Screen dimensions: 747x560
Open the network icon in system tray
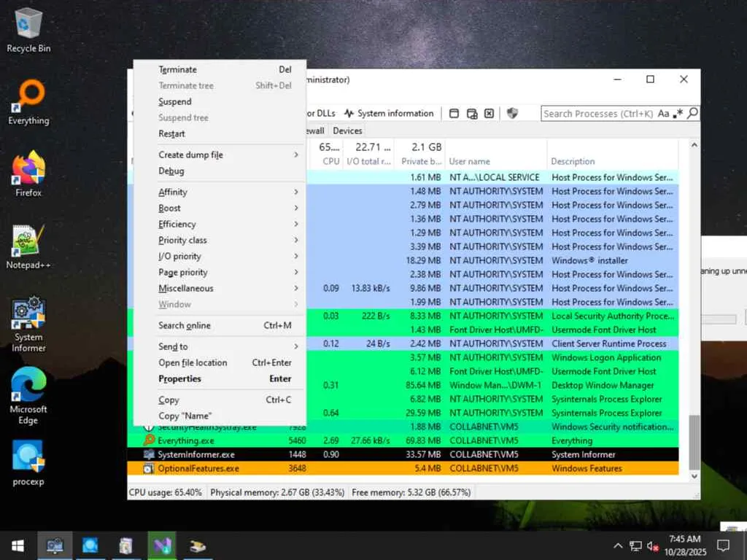coord(635,545)
